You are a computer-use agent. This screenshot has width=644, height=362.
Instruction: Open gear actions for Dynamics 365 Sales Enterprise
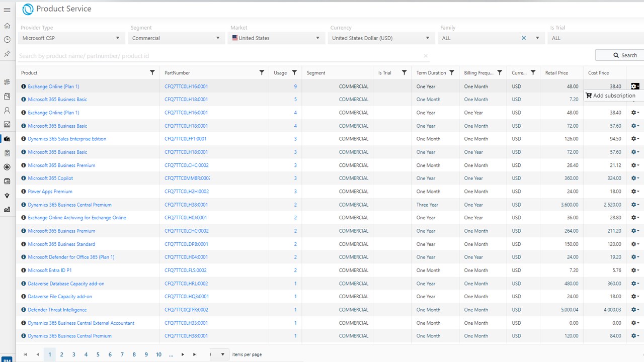point(635,139)
